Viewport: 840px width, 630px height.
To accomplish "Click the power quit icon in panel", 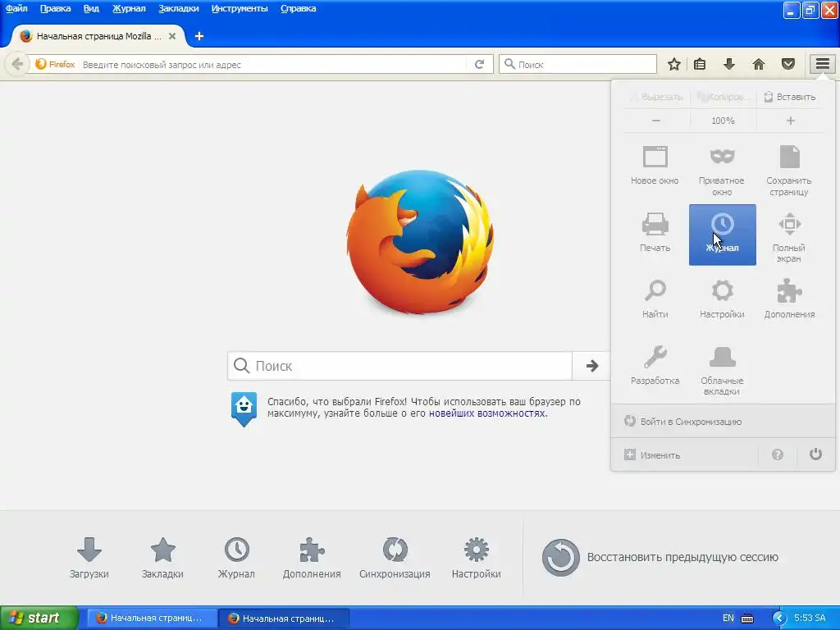I will (x=815, y=454).
